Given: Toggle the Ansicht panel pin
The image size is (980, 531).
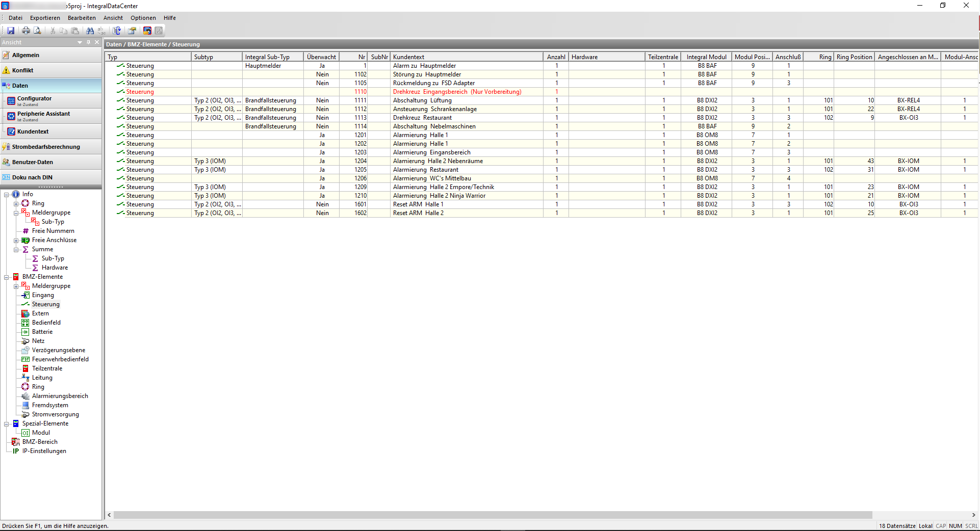Looking at the screenshot, I should (x=88, y=42).
